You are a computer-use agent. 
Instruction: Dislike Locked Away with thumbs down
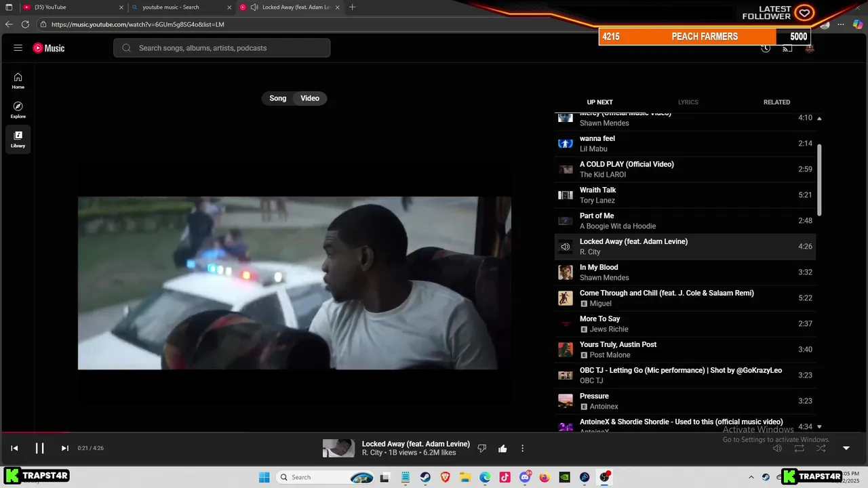tap(482, 448)
